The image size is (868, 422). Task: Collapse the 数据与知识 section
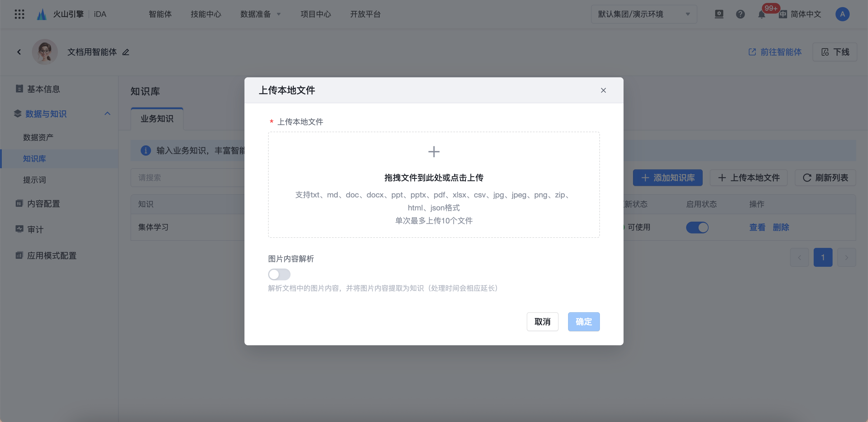tap(107, 114)
